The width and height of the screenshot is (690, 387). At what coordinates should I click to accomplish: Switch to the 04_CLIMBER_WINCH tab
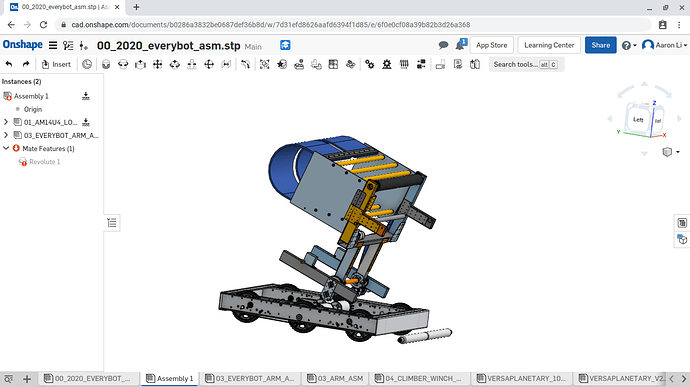click(418, 378)
